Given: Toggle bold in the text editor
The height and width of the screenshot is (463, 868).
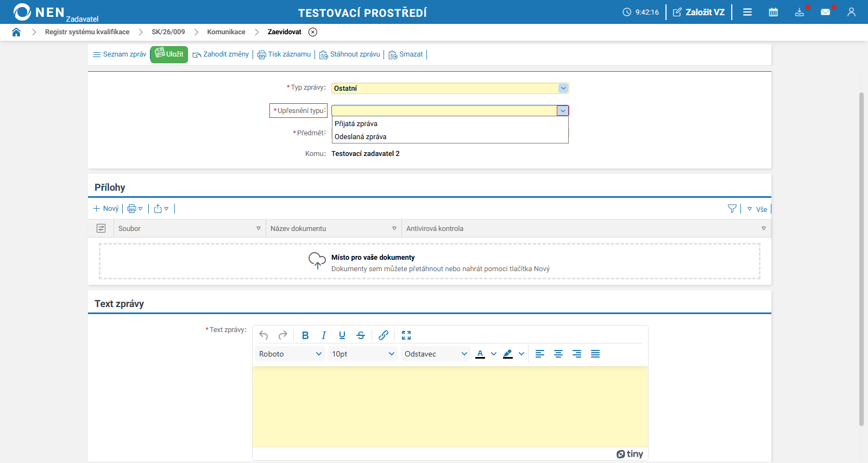Looking at the screenshot, I should coord(305,335).
